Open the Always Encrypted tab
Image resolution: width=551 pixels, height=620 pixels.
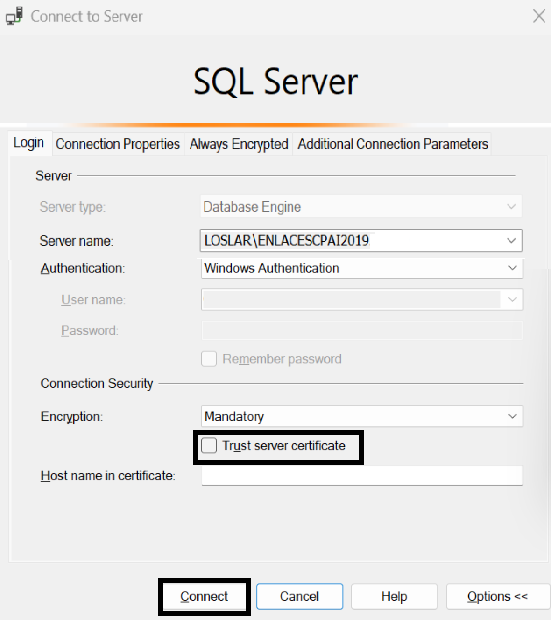239,144
